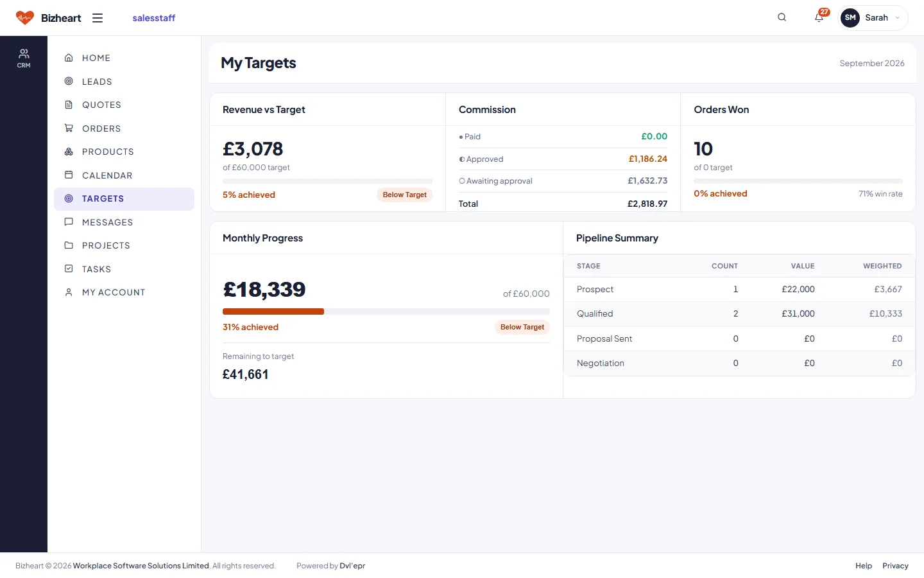
Task: Open the Help footer link
Action: tap(864, 566)
